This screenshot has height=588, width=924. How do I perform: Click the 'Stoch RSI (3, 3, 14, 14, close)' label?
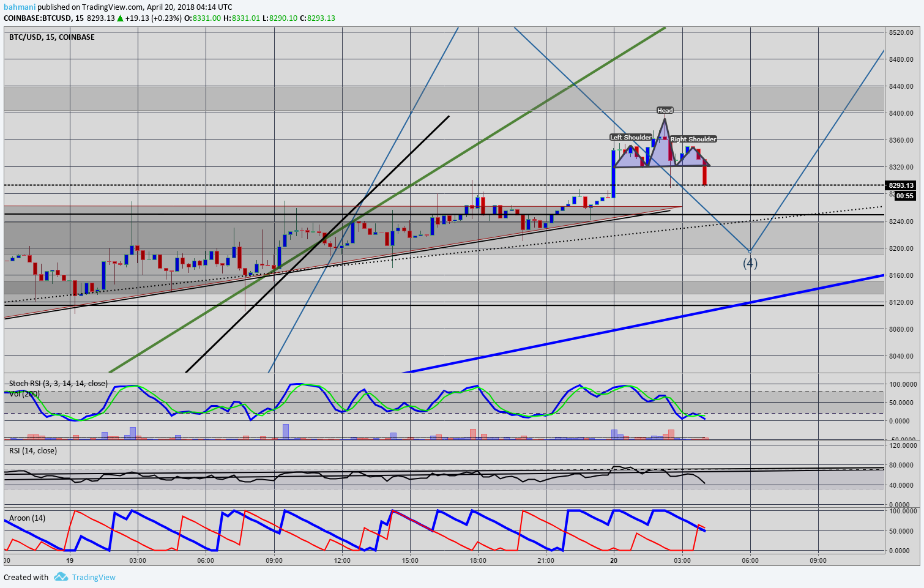click(x=58, y=384)
